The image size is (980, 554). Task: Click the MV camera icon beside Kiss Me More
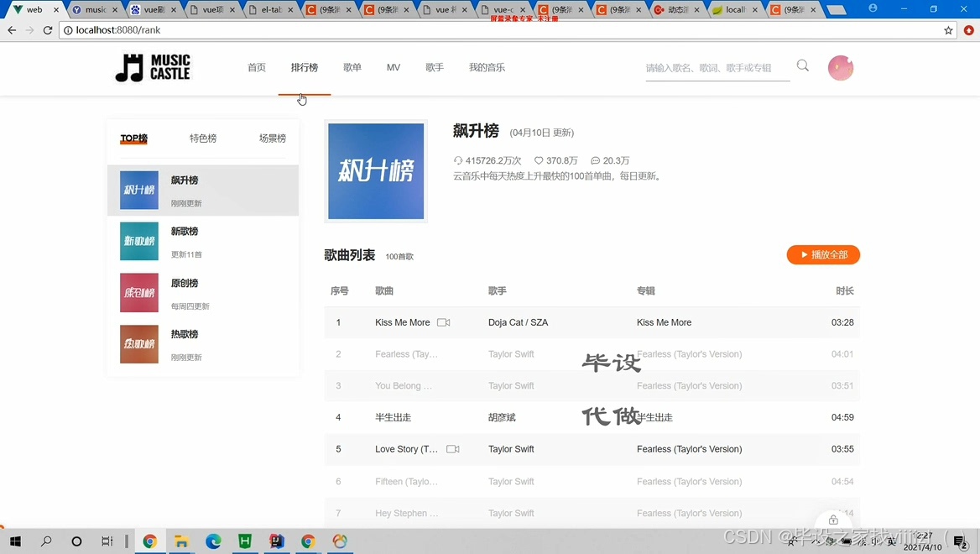tap(443, 322)
